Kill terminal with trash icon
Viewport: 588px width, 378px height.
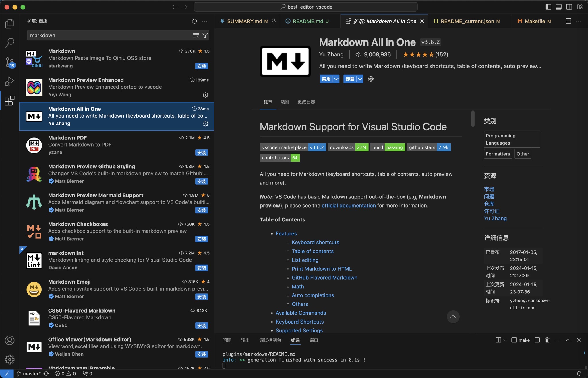pyautogui.click(x=547, y=340)
